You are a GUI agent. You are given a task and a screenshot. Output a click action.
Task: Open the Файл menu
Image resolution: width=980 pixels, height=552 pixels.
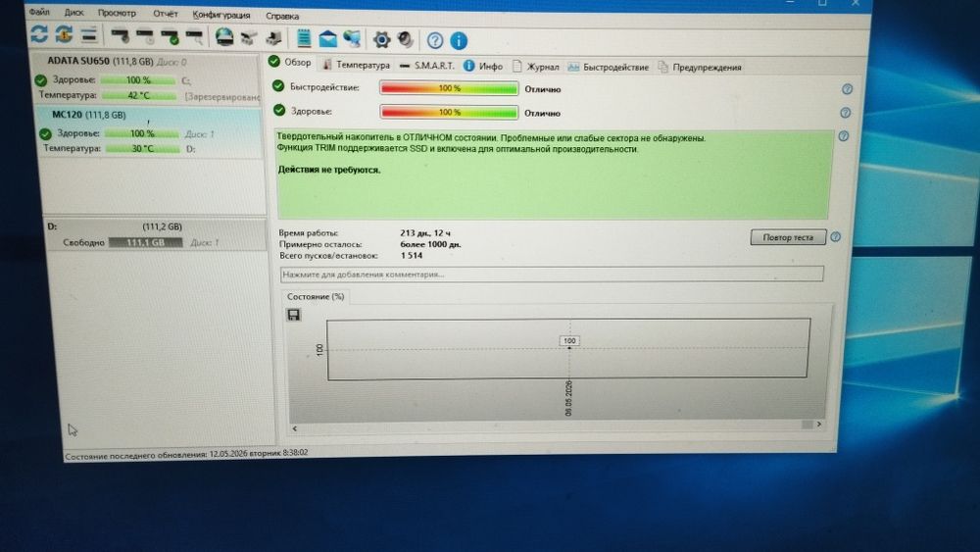coord(39,12)
